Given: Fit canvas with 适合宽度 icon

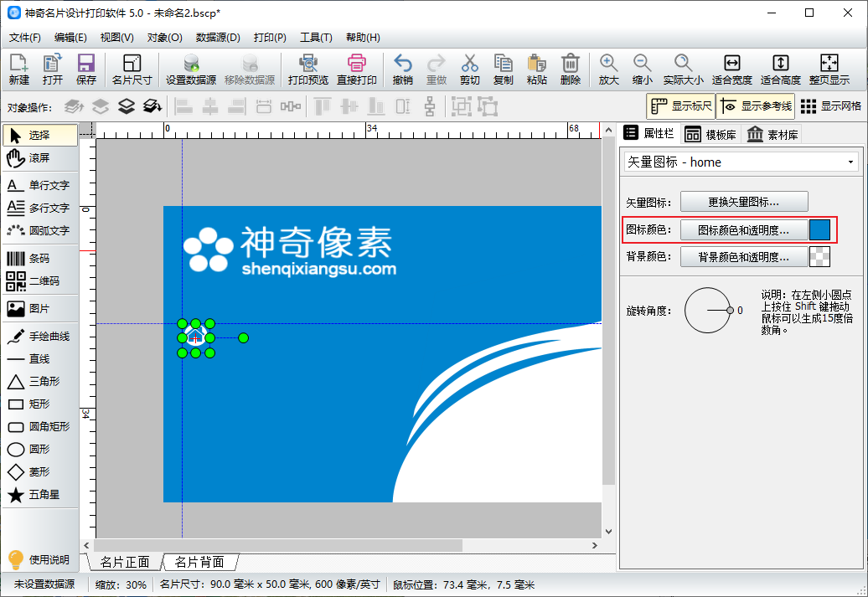Looking at the screenshot, I should [x=731, y=69].
